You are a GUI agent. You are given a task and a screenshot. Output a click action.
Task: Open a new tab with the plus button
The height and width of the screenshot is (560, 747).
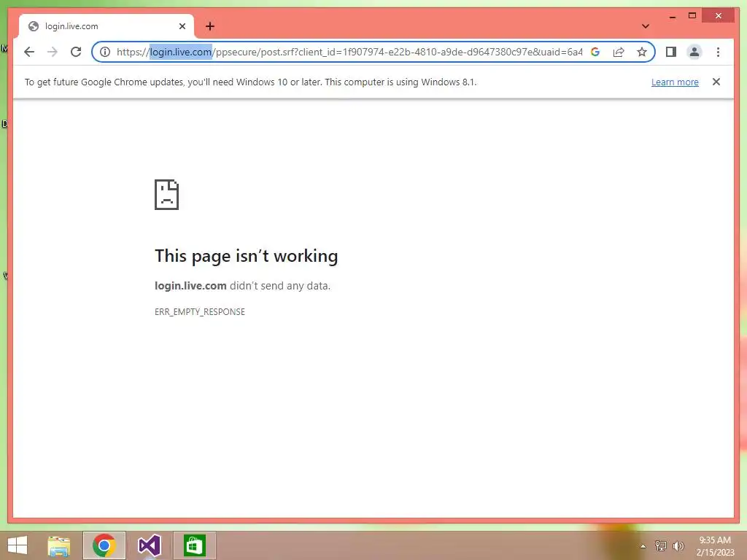[x=210, y=26]
